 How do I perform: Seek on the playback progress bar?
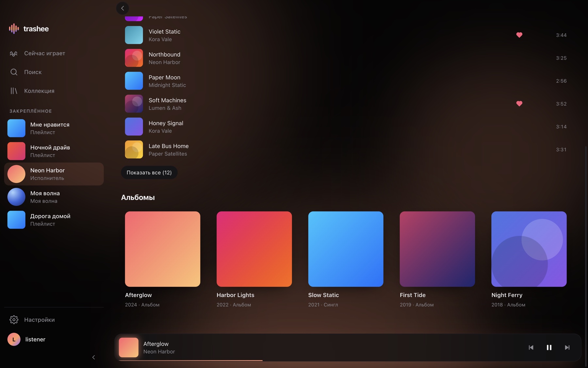[x=348, y=360]
